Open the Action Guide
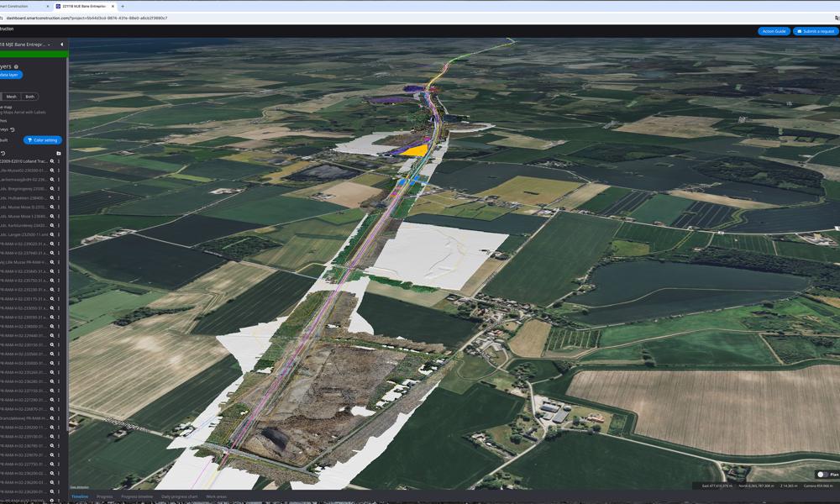 (772, 31)
